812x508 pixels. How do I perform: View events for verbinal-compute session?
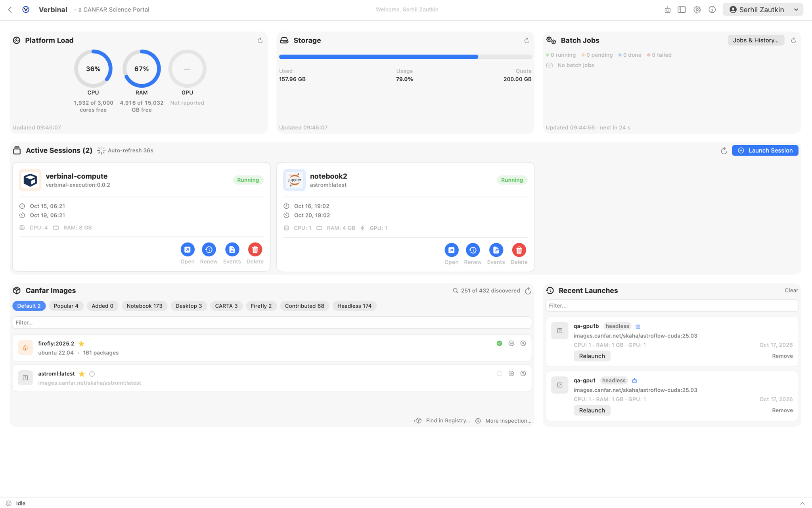tap(232, 249)
